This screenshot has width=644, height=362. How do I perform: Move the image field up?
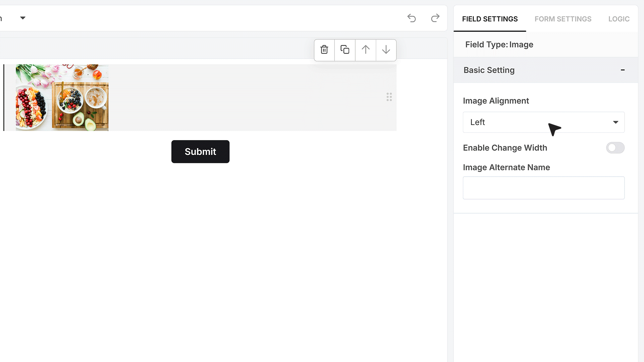point(366,50)
